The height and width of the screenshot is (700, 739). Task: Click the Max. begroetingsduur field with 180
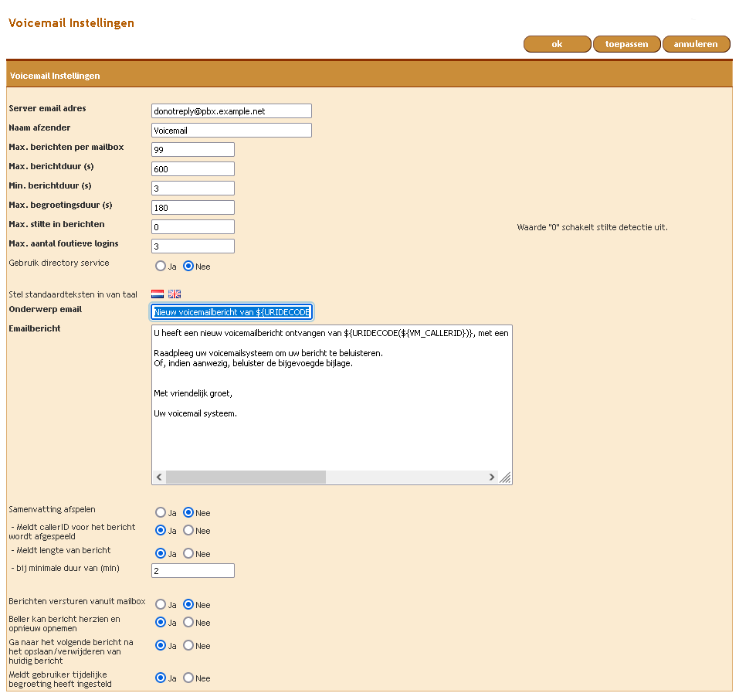click(x=193, y=208)
